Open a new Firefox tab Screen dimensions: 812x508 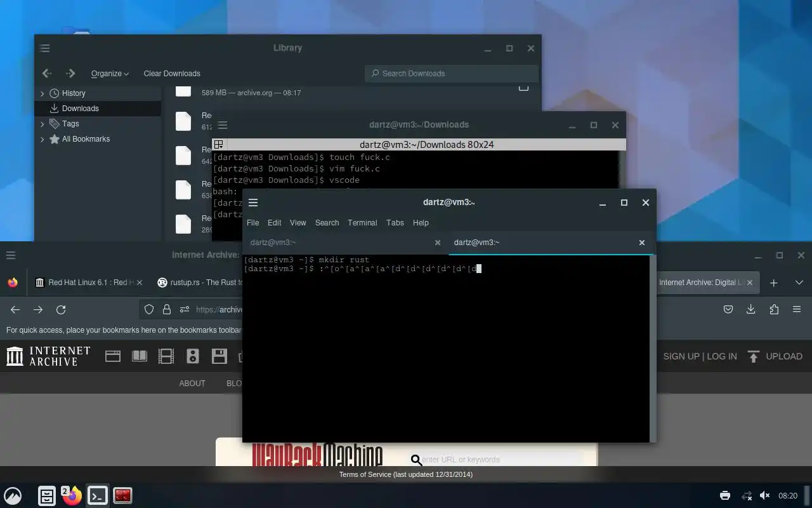click(773, 283)
